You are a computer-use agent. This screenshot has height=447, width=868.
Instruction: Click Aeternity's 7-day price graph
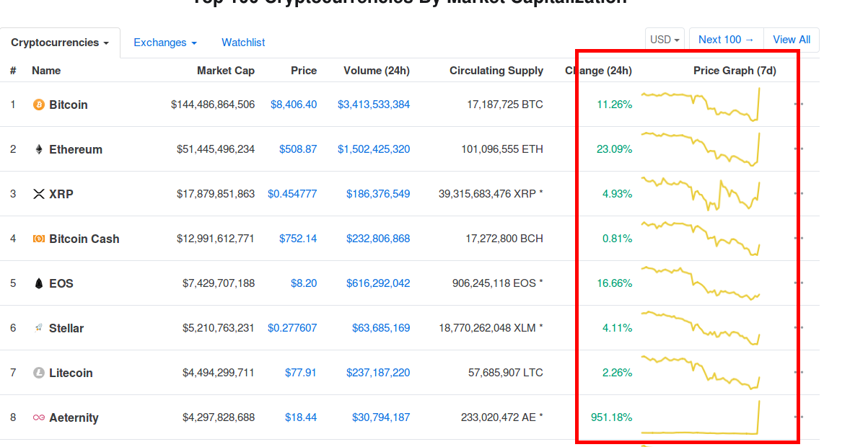[701, 417]
